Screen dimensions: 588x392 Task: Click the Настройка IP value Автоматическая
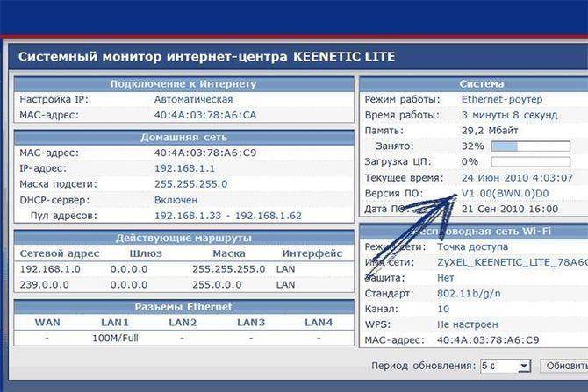193,100
